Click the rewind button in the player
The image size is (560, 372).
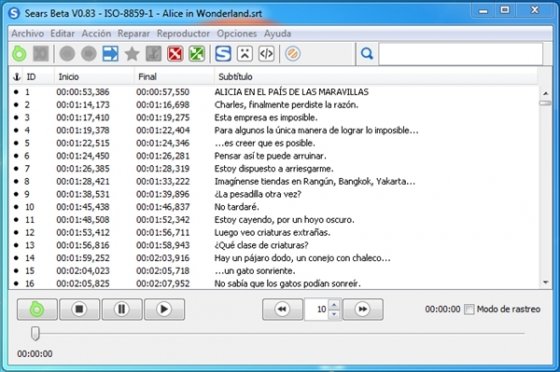[x=282, y=309]
